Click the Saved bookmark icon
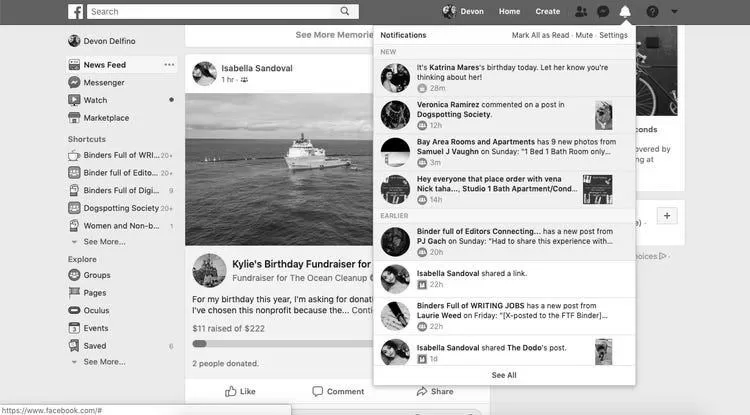 [74, 345]
